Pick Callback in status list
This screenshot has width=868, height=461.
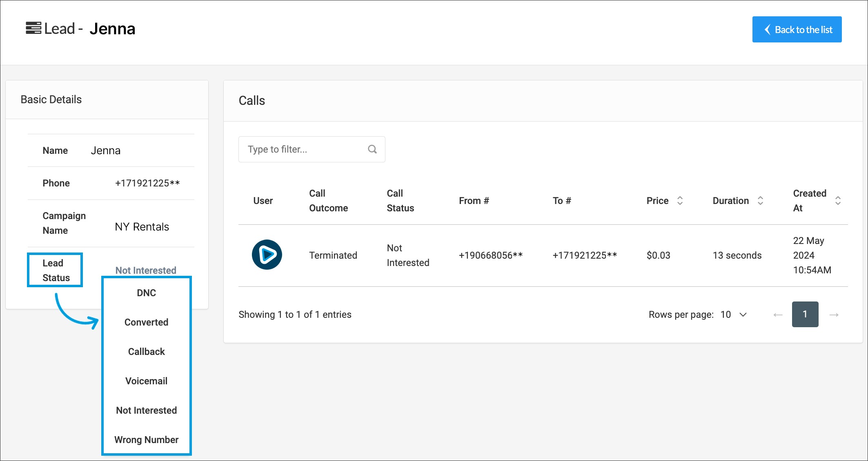tap(146, 352)
